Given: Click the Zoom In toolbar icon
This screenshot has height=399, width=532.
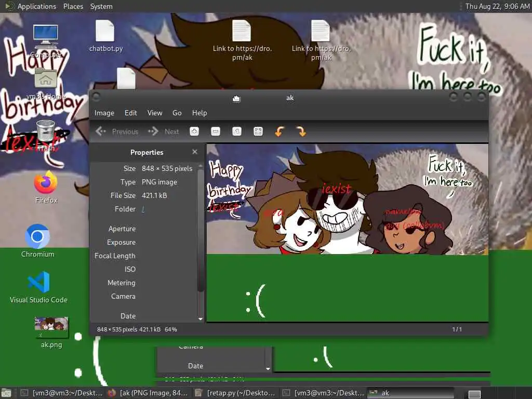Looking at the screenshot, I should coord(194,131).
